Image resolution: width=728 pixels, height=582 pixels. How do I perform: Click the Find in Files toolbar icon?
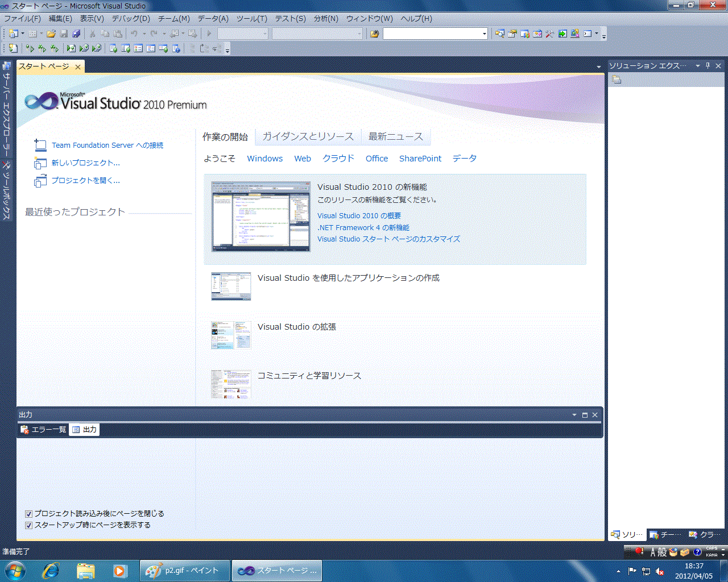coord(374,34)
